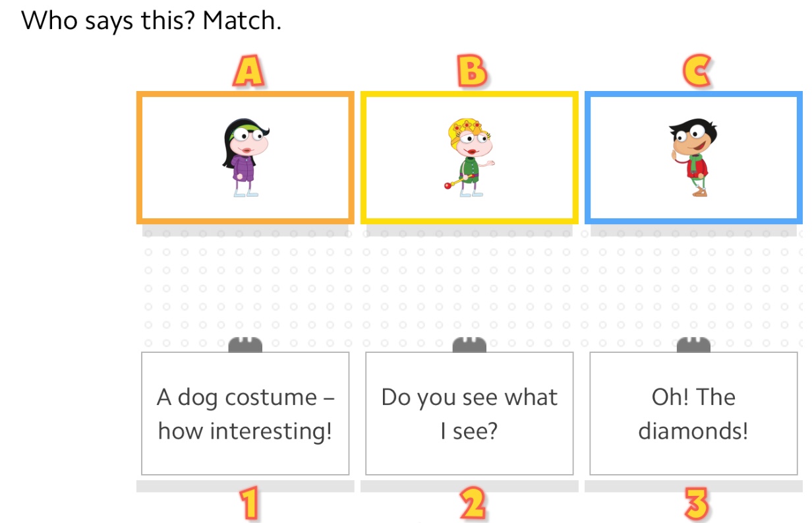The width and height of the screenshot is (812, 523).
Task: Click the "Who says this? Match." heading
Action: click(152, 21)
